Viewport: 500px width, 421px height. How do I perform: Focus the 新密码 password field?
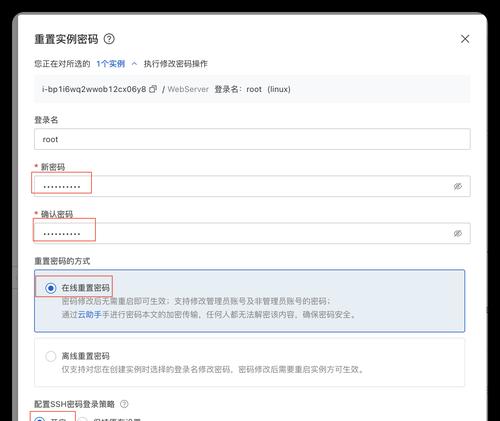[252, 186]
